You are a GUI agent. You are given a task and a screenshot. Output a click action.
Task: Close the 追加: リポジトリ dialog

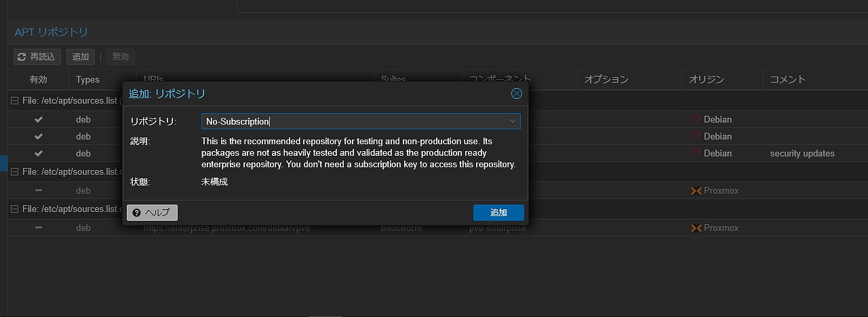pos(517,93)
